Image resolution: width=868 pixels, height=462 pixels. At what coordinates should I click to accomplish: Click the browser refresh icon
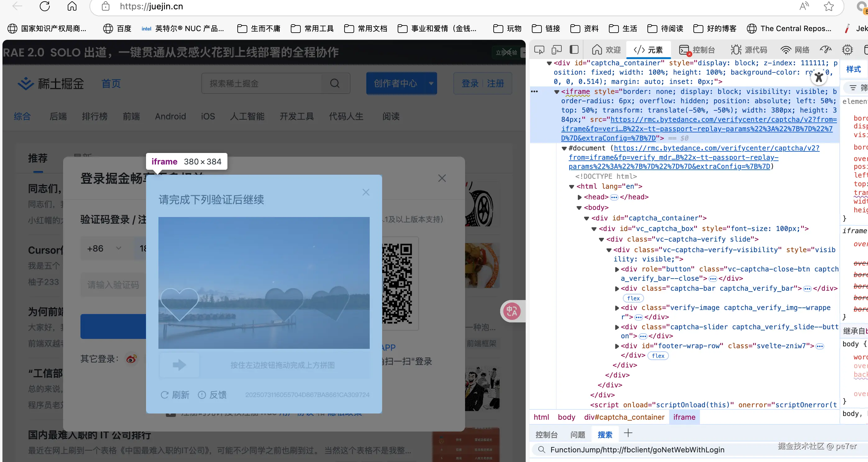(x=45, y=7)
